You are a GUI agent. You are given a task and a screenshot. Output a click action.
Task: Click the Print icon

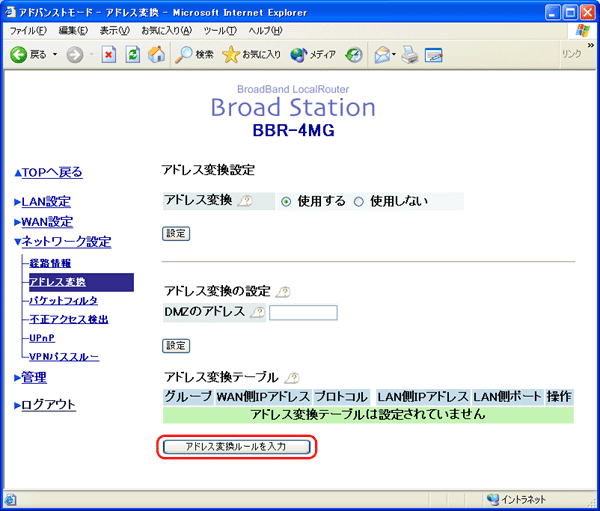(409, 55)
